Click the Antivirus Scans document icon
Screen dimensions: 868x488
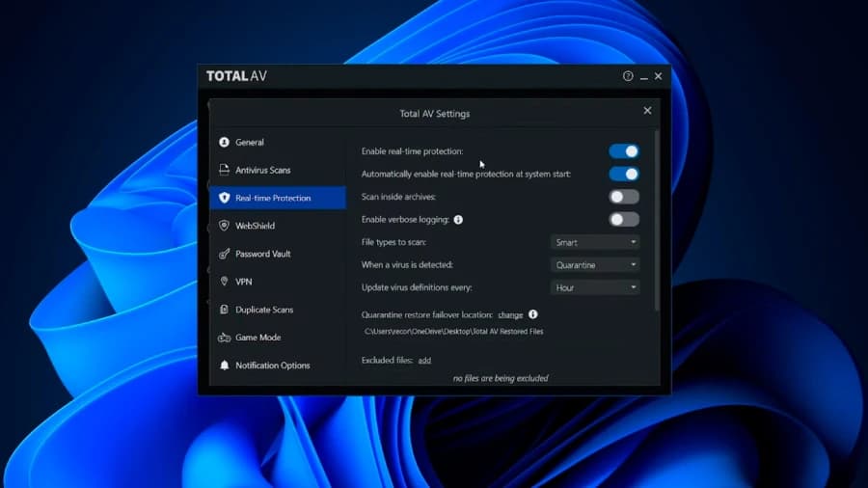click(224, 170)
